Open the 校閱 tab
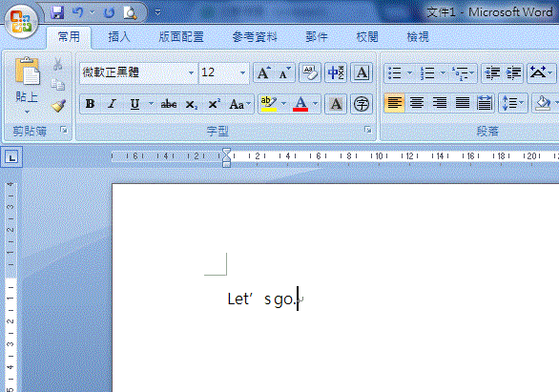 pyautogui.click(x=367, y=36)
